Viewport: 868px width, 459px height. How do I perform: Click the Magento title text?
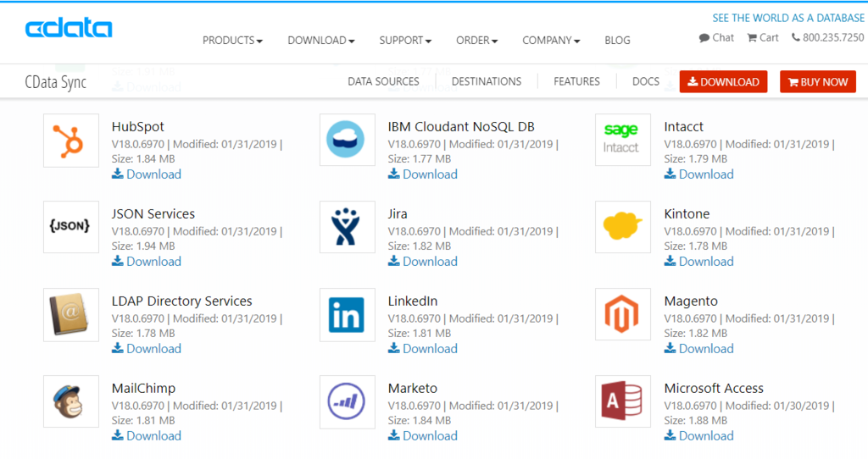pos(691,301)
